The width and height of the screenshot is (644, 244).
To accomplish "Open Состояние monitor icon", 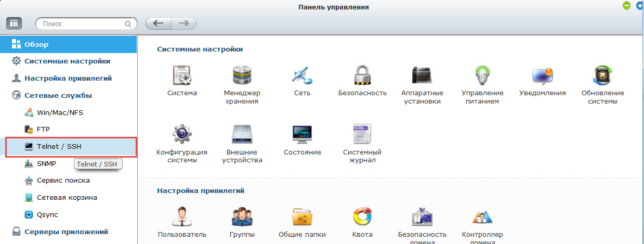I will (x=302, y=135).
